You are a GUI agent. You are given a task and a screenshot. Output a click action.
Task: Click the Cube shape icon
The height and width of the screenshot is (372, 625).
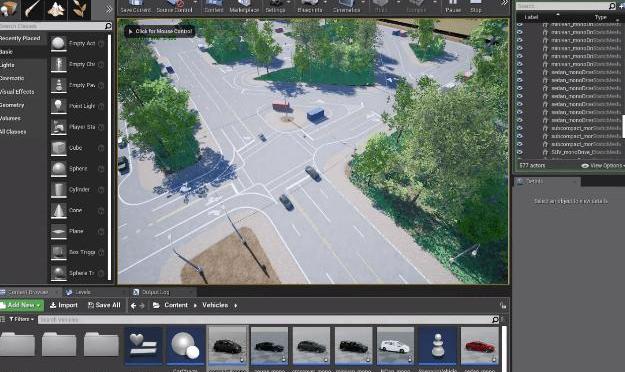58,148
